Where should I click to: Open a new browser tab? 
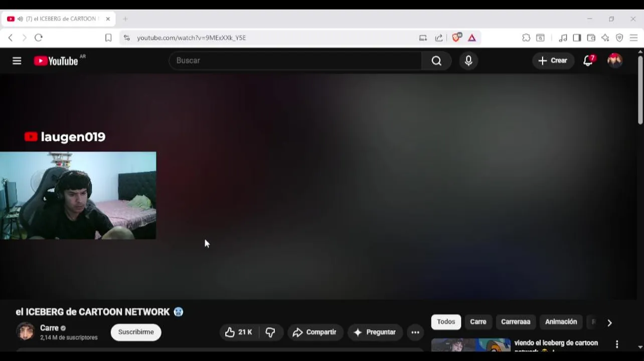(x=125, y=19)
